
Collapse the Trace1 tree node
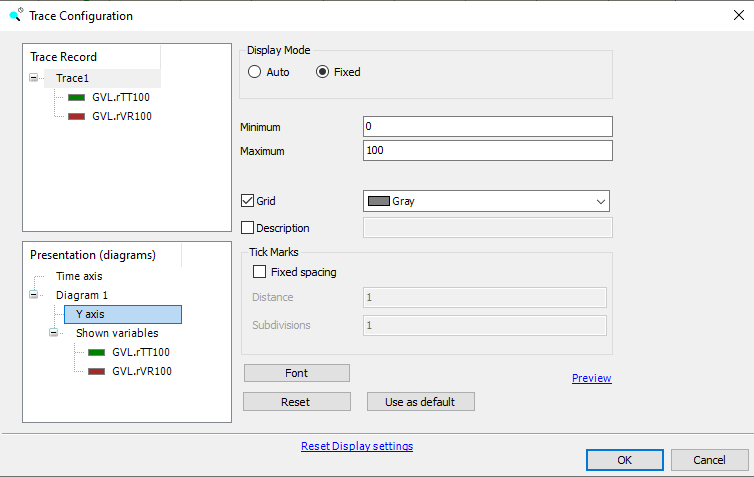[x=34, y=78]
